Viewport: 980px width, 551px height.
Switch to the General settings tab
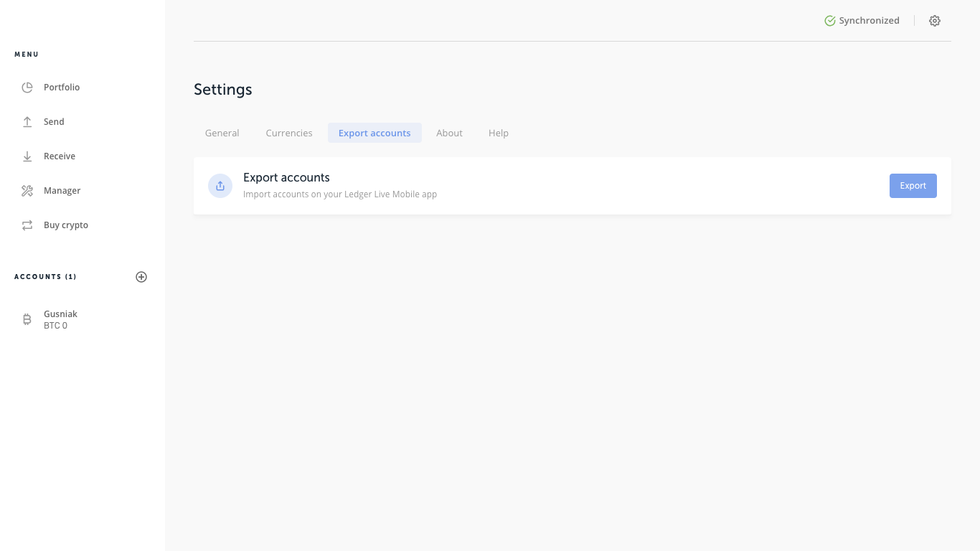pos(222,133)
